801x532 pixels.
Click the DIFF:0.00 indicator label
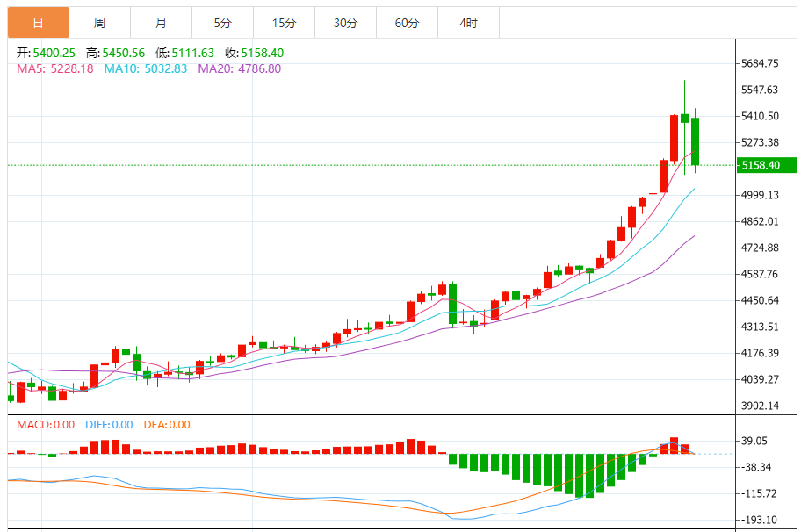point(109,425)
